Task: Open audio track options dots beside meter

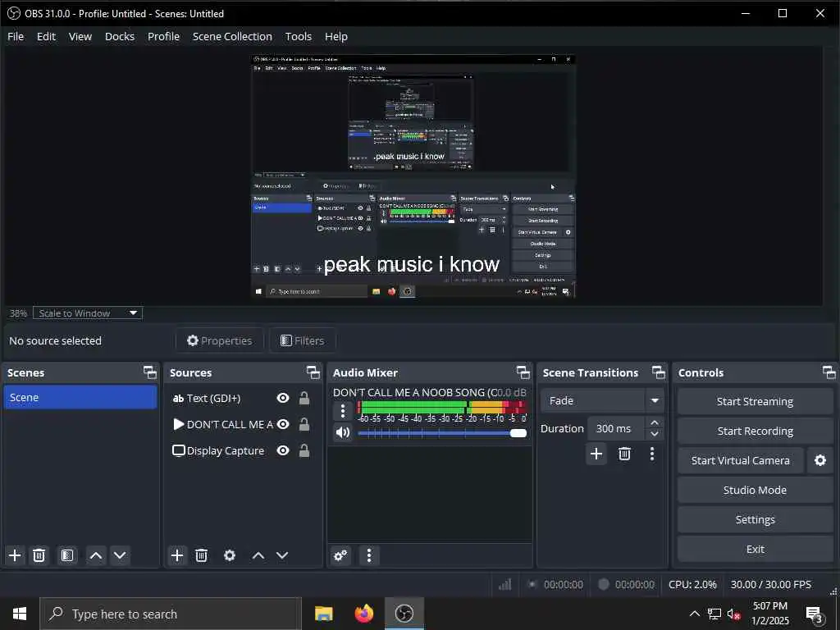Action: coord(343,411)
